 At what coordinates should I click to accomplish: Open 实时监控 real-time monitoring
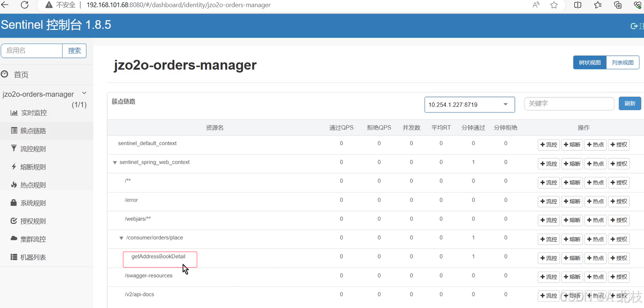[x=34, y=113]
